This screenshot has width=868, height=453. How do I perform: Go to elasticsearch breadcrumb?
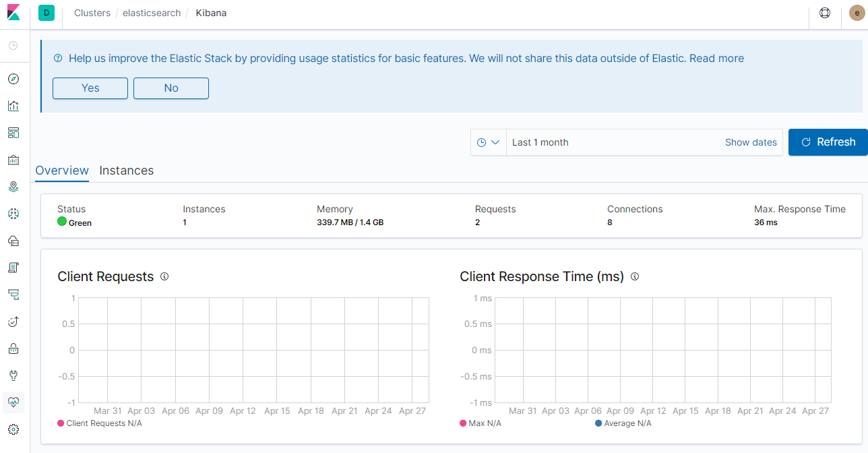(x=152, y=13)
